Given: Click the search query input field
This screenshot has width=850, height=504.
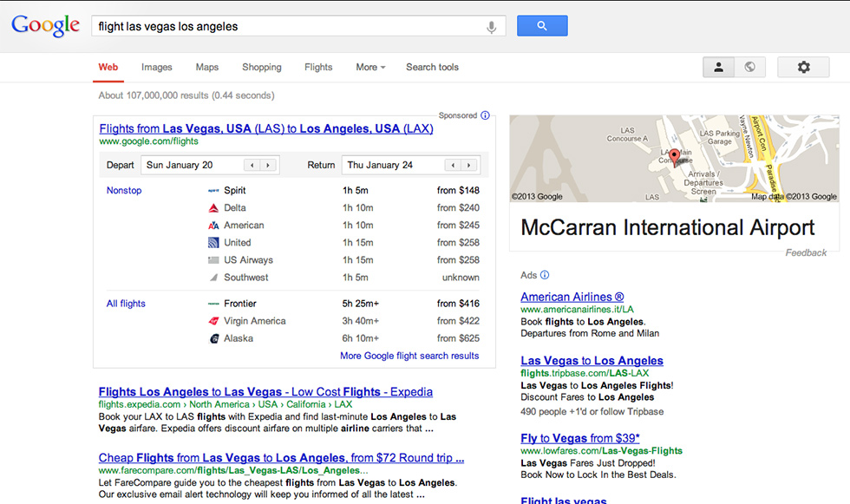Looking at the screenshot, I should [286, 27].
